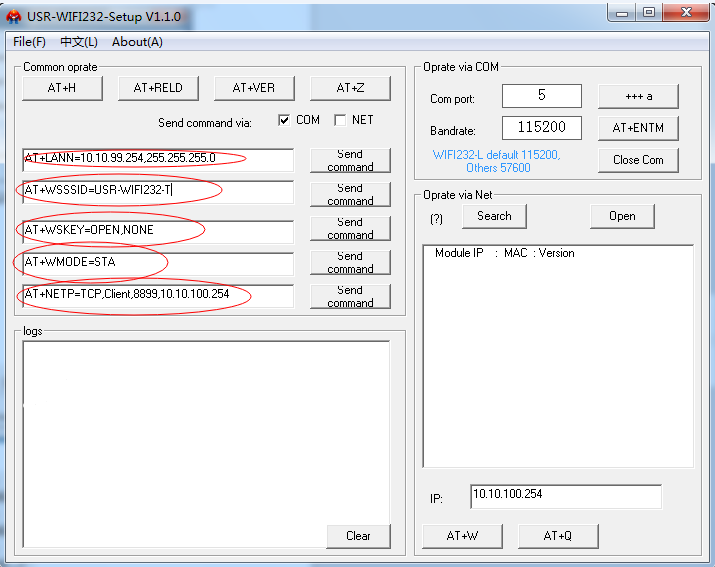The height and width of the screenshot is (567, 715).
Task: Toggle the COM checkbox
Action: point(285,120)
